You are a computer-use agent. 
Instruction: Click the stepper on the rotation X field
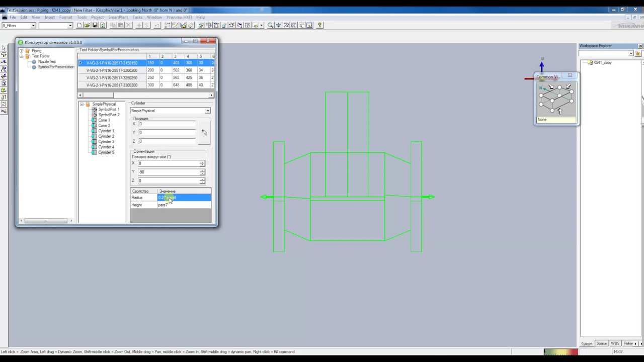pyautogui.click(x=202, y=163)
